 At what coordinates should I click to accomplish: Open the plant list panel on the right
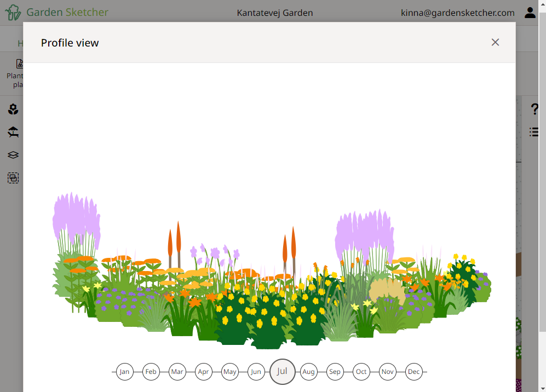(x=534, y=132)
